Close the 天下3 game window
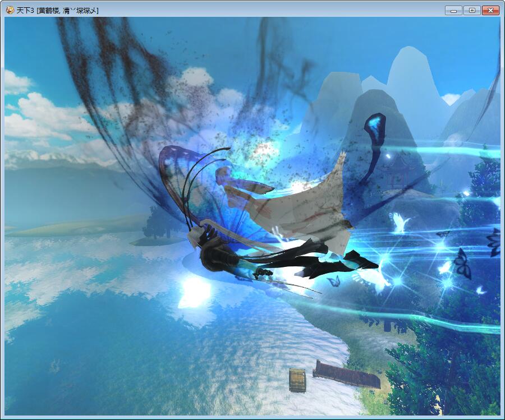The image size is (505, 420). tap(490, 11)
